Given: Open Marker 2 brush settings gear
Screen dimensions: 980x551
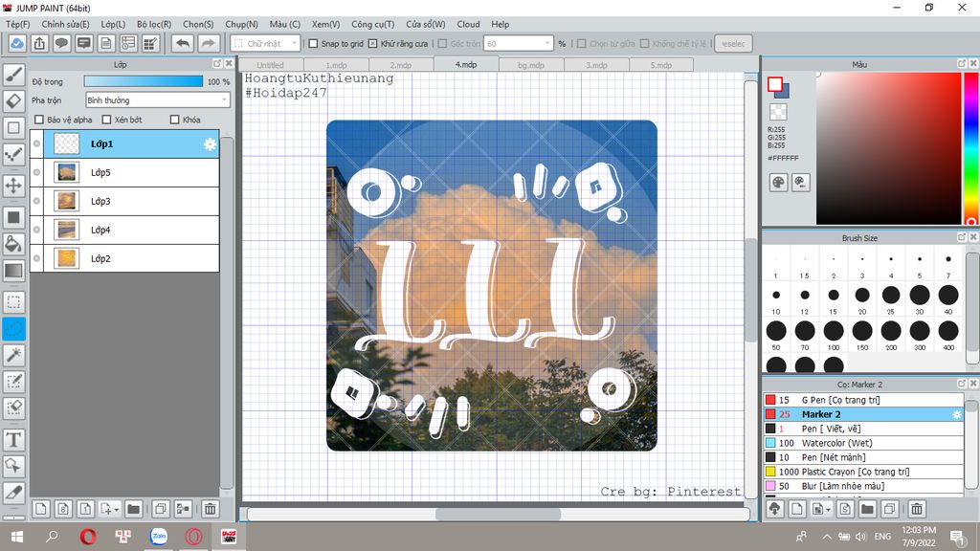Looking at the screenshot, I should (956, 414).
